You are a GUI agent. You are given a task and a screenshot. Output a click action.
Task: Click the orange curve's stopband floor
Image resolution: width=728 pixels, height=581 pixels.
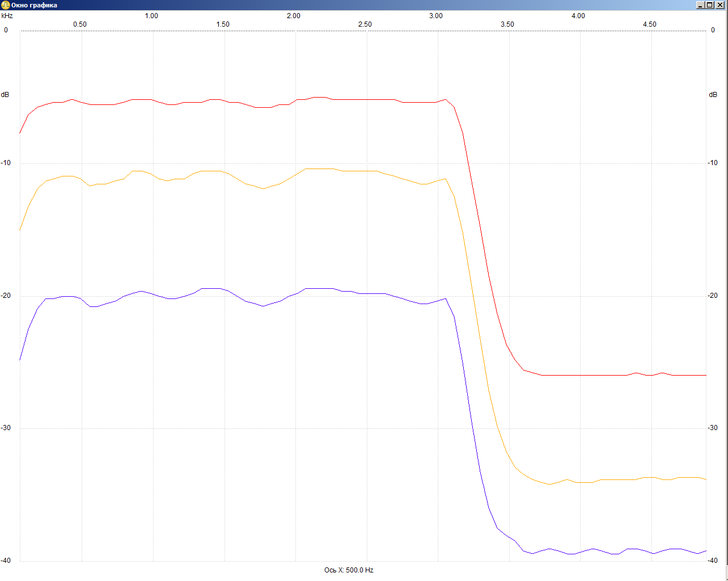[612, 479]
